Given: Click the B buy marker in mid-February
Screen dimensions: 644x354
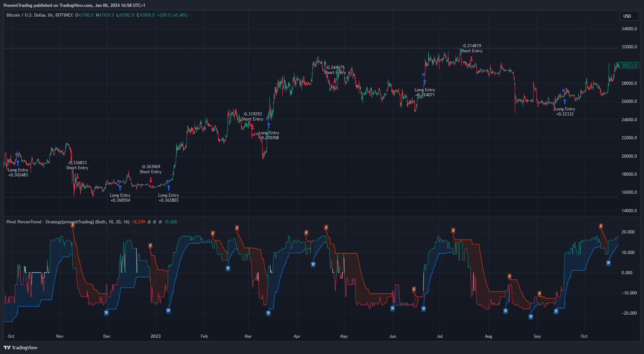Looking at the screenshot, I should point(228,268).
